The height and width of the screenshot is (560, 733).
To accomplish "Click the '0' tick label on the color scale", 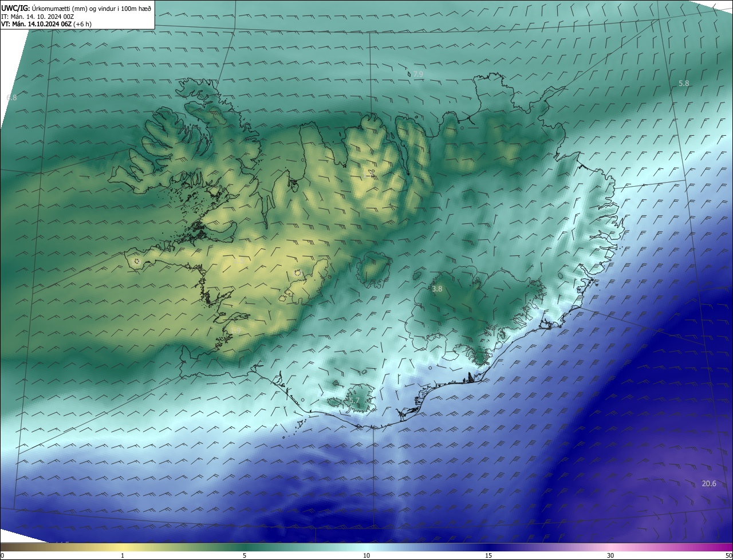I will pos(2,555).
